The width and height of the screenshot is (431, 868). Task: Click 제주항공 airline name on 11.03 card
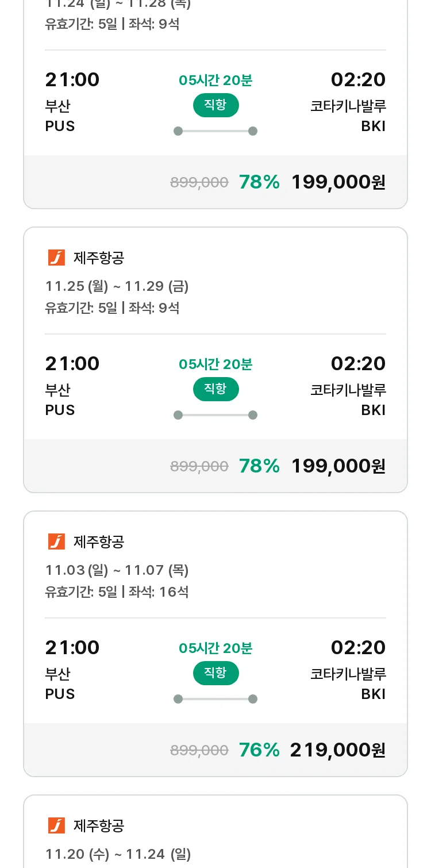[x=99, y=541]
